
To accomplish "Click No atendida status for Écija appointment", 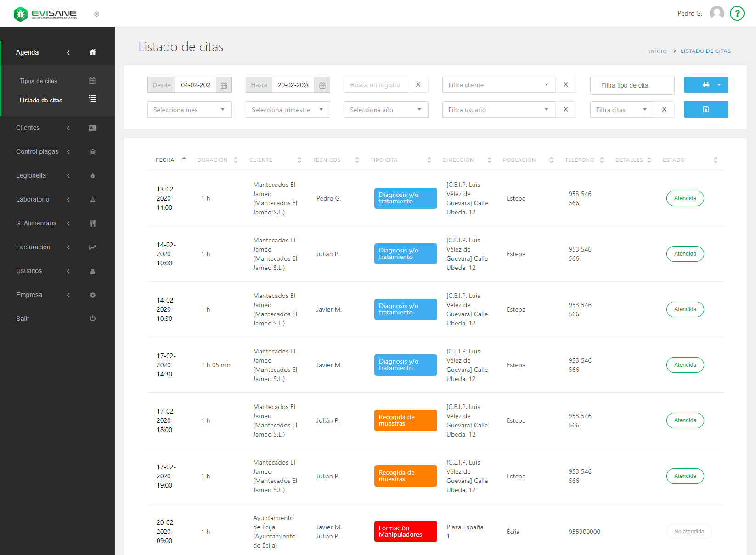I will 689,532.
